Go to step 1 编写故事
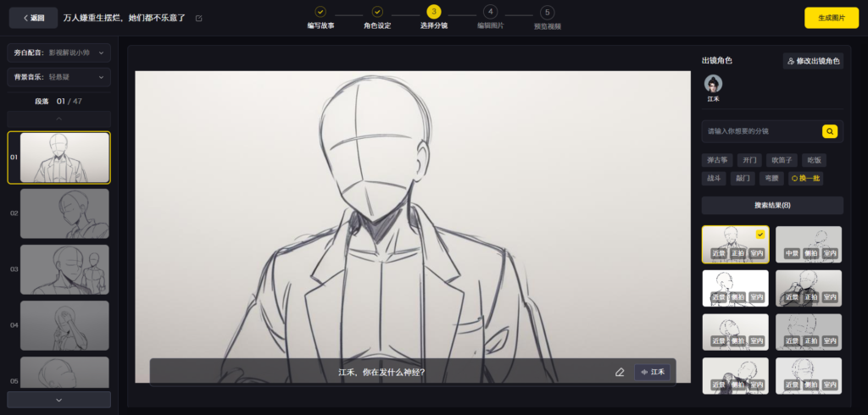The height and width of the screenshot is (415, 868). click(320, 13)
